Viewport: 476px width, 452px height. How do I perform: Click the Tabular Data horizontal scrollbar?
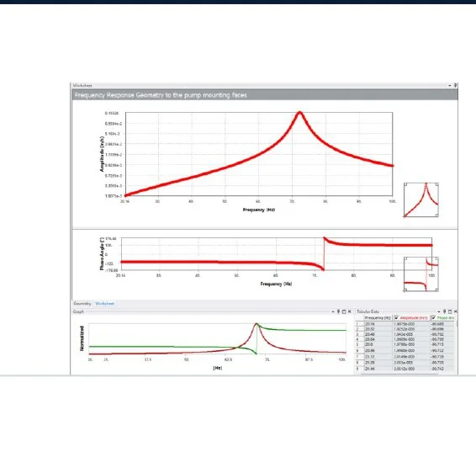pyautogui.click(x=399, y=374)
